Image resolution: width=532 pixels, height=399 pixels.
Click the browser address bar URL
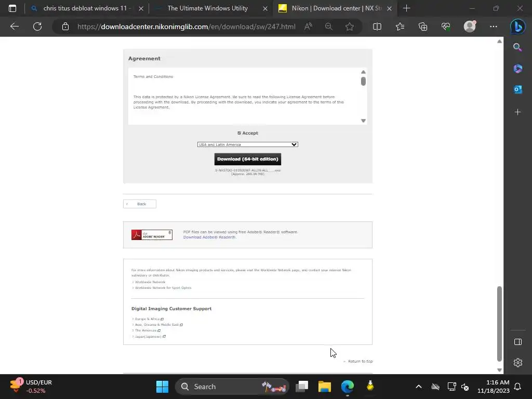(x=187, y=26)
